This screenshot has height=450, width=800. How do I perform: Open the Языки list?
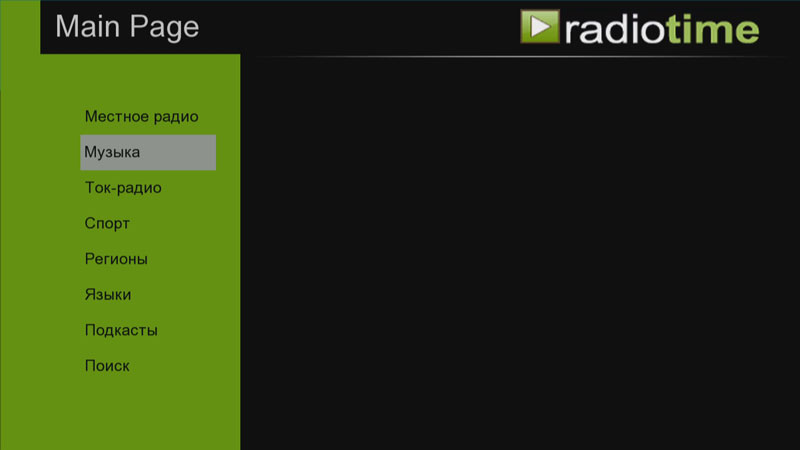pos(108,295)
